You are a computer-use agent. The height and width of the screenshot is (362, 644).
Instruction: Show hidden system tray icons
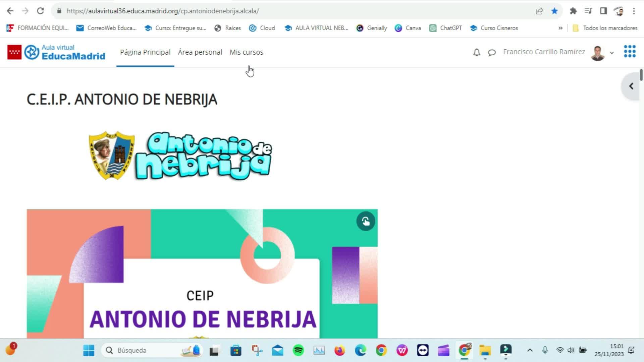click(x=530, y=350)
